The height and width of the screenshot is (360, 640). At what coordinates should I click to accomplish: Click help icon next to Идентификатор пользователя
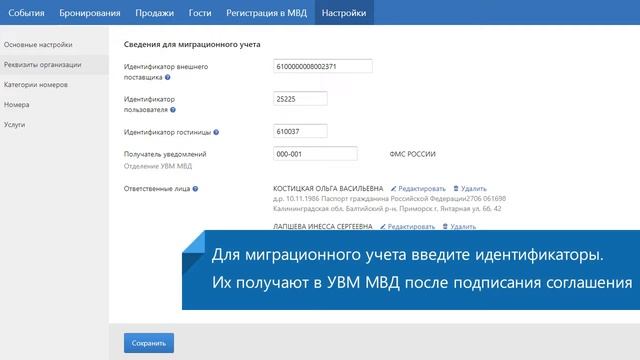click(x=173, y=110)
